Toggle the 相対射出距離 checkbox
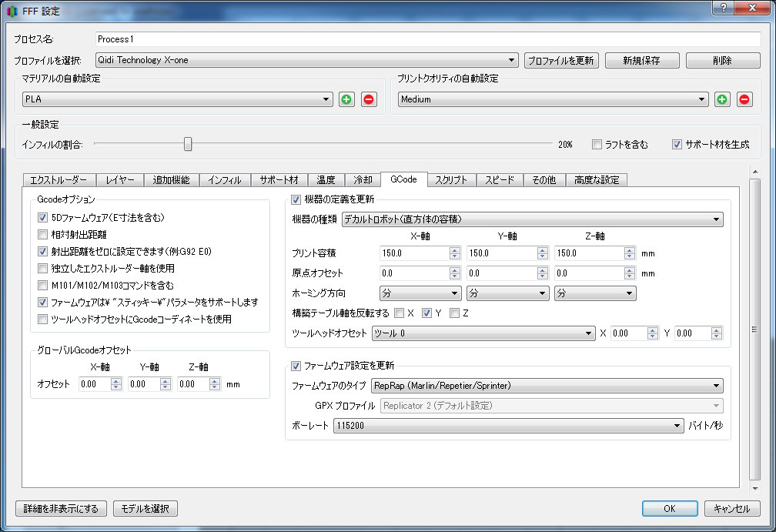 coord(43,235)
